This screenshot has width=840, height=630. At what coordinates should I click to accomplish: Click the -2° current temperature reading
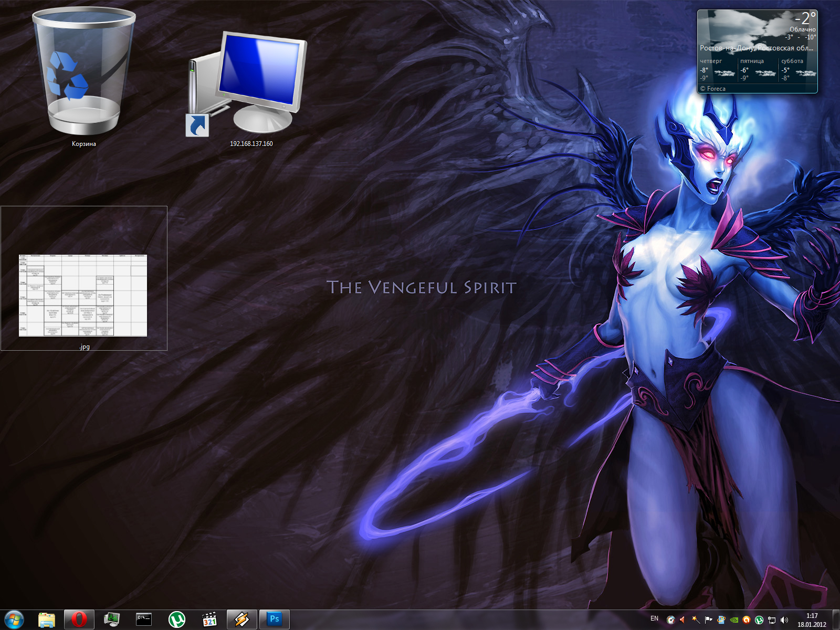point(805,18)
